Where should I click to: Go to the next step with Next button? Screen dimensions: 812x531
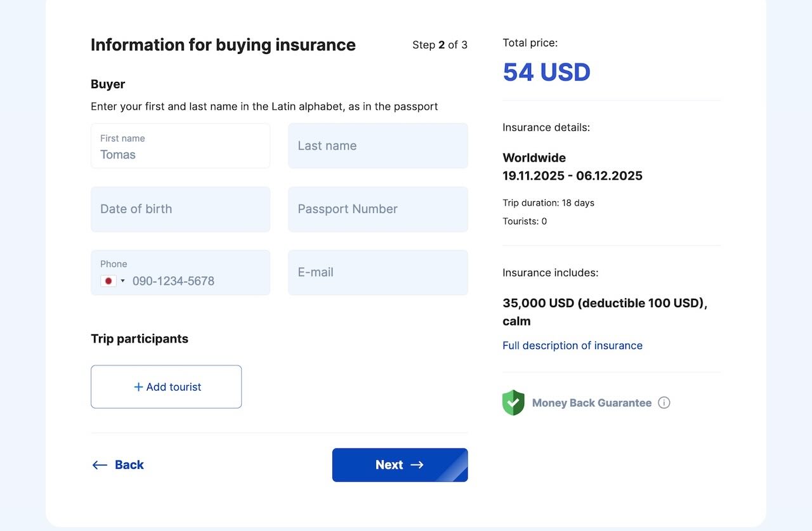tap(400, 465)
